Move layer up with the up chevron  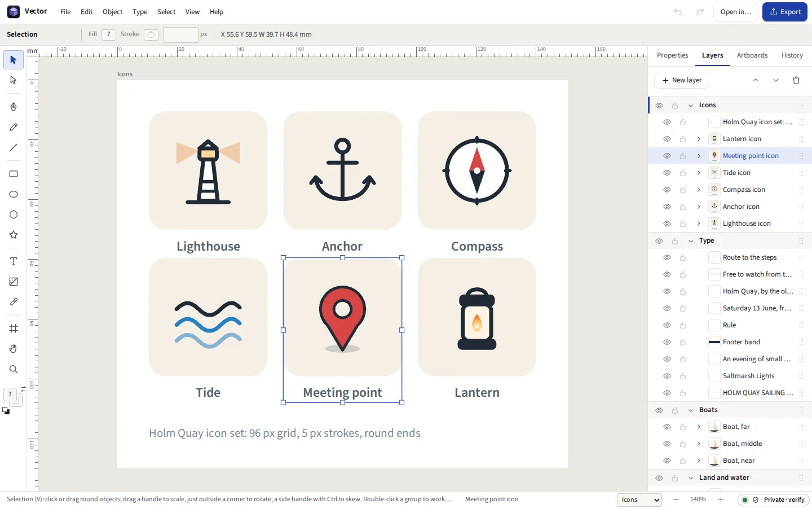tap(756, 80)
